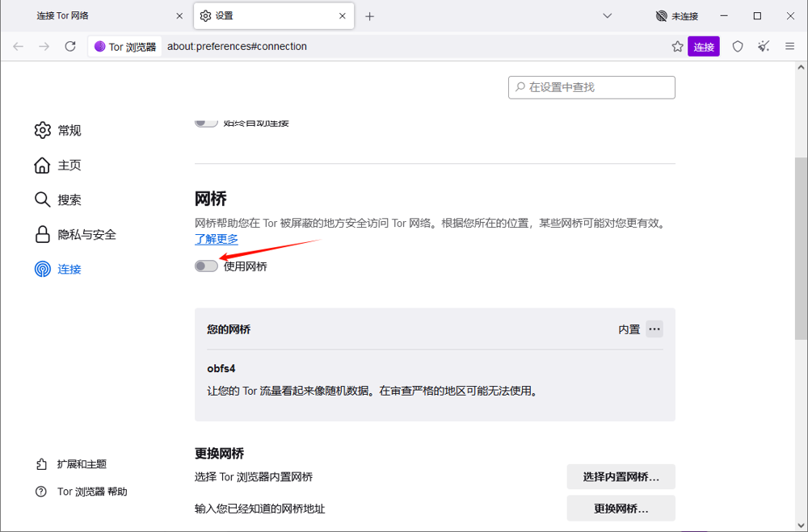Bookmark this page with the star icon

(x=677, y=47)
